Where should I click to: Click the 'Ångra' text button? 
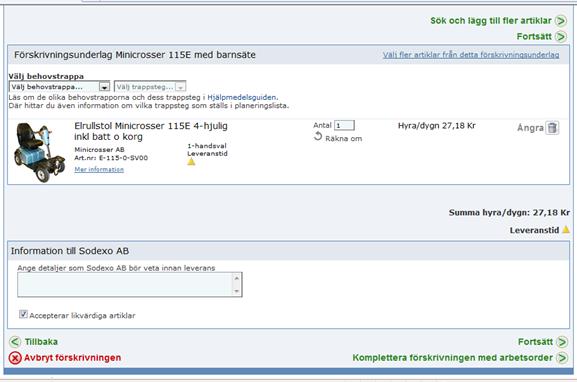coord(530,128)
